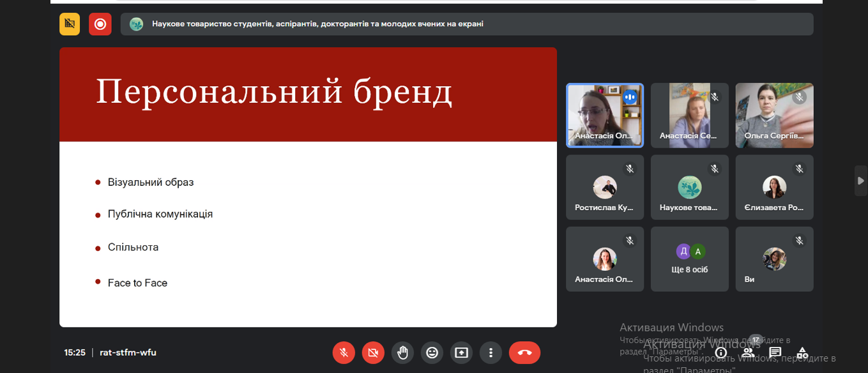Show the participants list panel
868x373 pixels.
point(748,352)
